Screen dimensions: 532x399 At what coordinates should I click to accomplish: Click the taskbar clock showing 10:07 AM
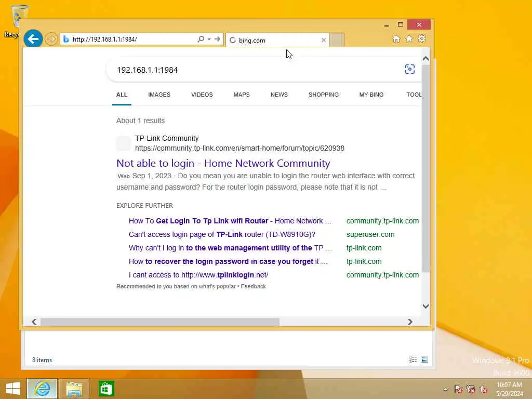click(x=509, y=389)
